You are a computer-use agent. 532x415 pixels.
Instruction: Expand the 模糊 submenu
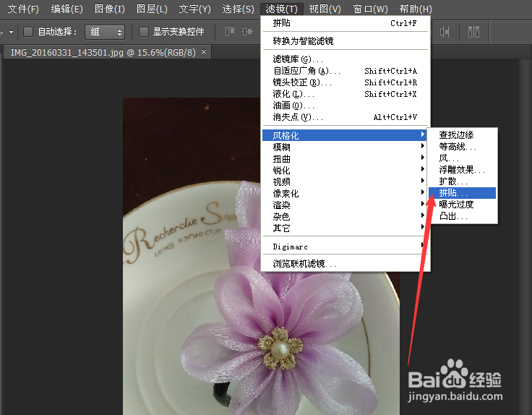(346, 147)
